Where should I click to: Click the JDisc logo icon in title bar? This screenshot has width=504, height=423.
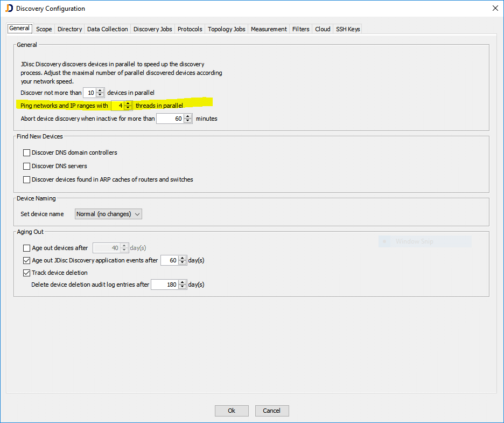click(9, 8)
